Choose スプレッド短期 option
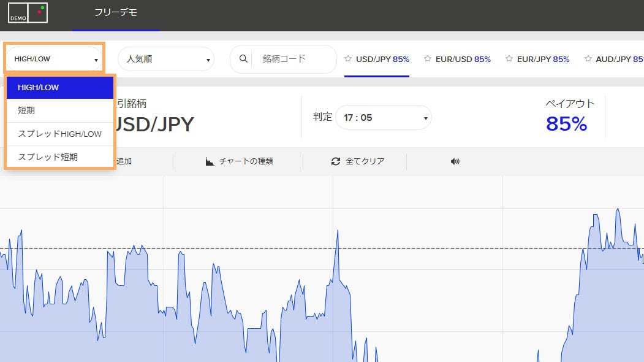644x362 pixels. click(x=60, y=156)
